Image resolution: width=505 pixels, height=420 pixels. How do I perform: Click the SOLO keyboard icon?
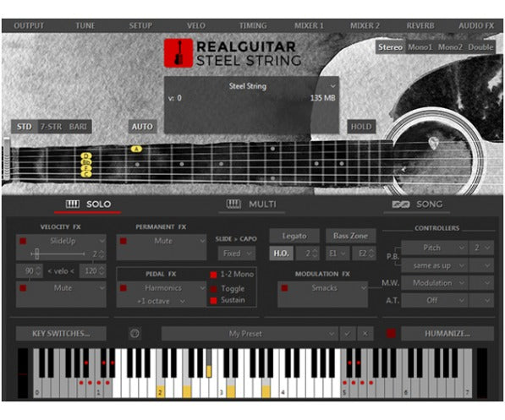click(x=73, y=204)
